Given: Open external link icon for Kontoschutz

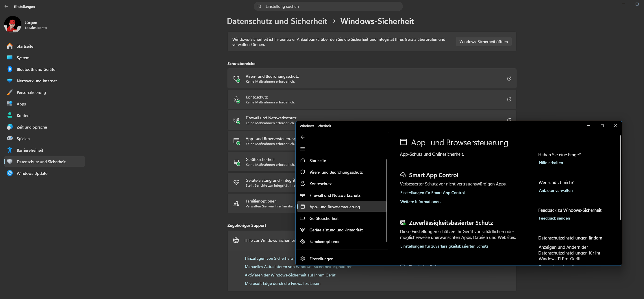Looking at the screenshot, I should (509, 99).
